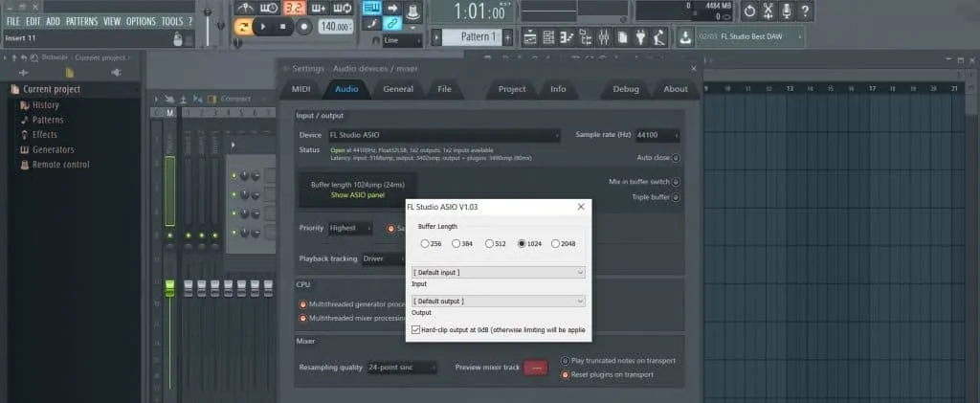The height and width of the screenshot is (403, 980).
Task: Open the Channel rack icon
Action: tap(548, 37)
